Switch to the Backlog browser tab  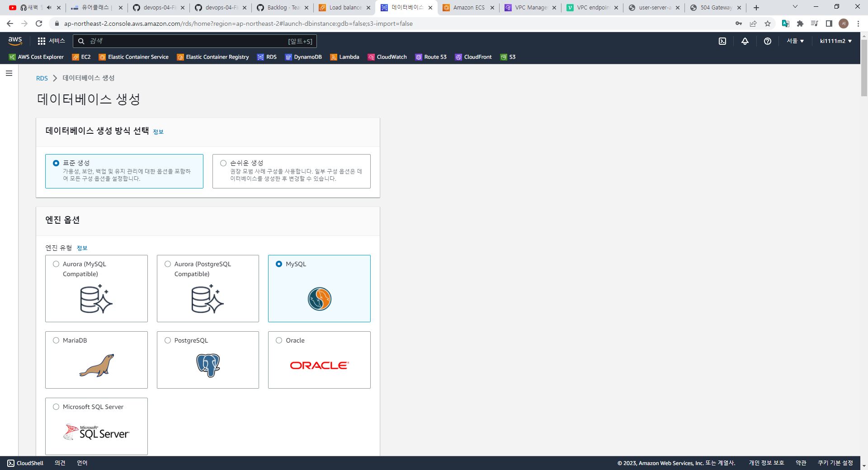283,7
